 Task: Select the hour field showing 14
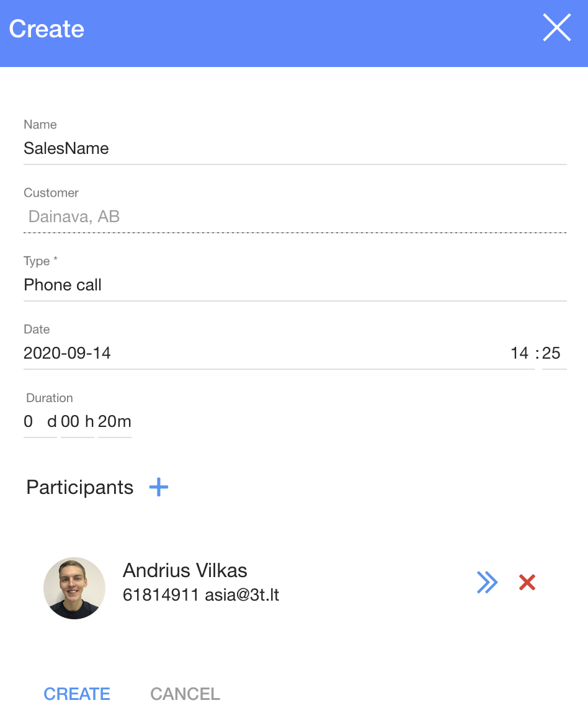[x=519, y=354]
